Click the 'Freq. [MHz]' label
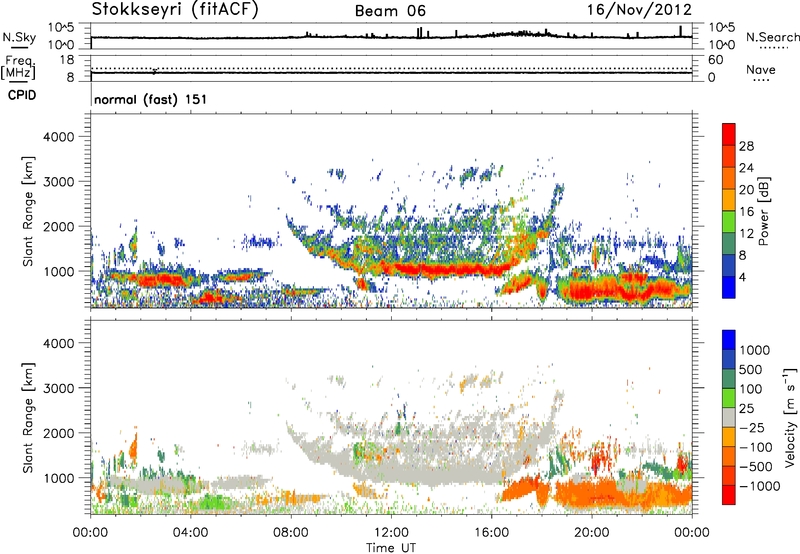This screenshot has height=554, width=800. point(18,68)
